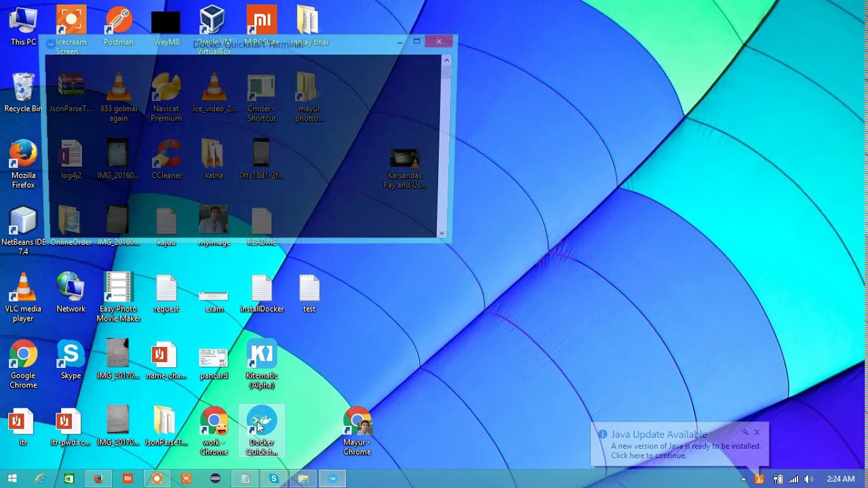Launch Easy Photo Movie Maker

(119, 297)
